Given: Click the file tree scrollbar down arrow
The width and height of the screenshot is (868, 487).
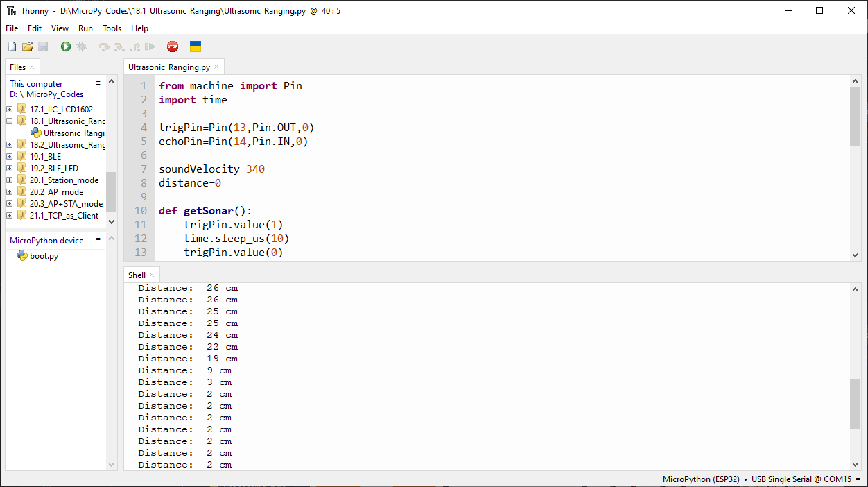Looking at the screenshot, I should click(111, 222).
